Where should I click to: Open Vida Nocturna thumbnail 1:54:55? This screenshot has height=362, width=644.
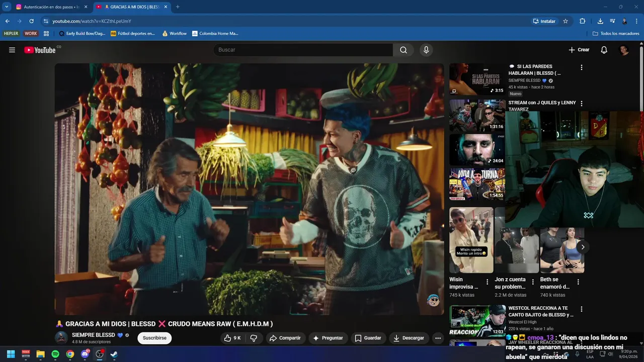477,184
